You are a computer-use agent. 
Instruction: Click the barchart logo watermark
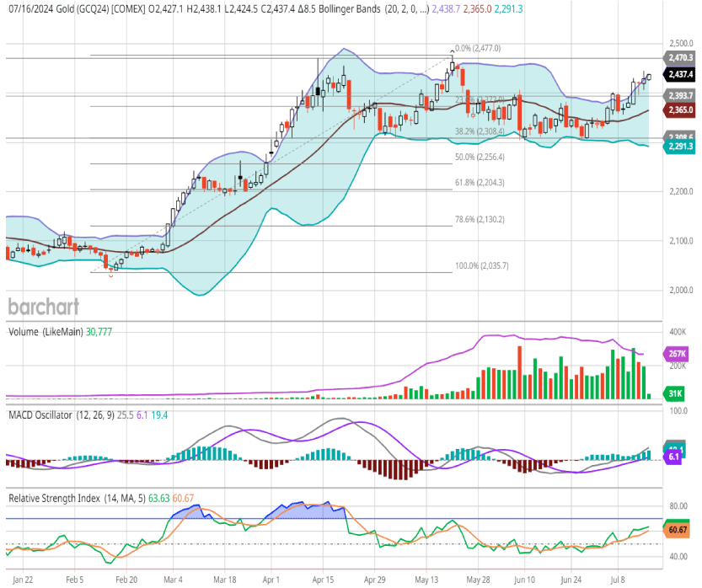[43, 305]
